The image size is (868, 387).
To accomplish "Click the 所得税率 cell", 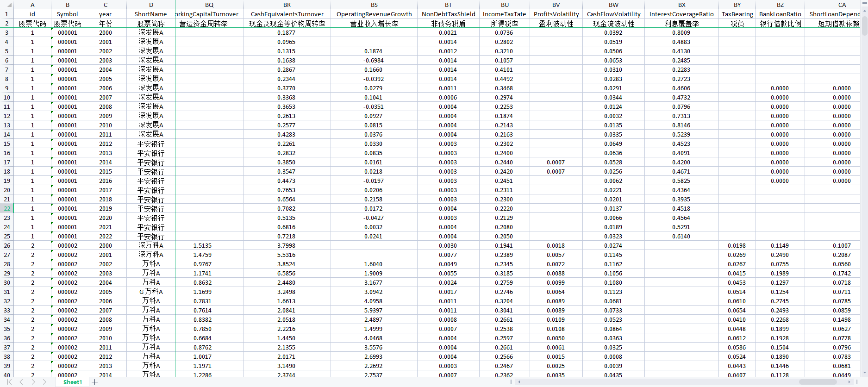I will (x=505, y=23).
